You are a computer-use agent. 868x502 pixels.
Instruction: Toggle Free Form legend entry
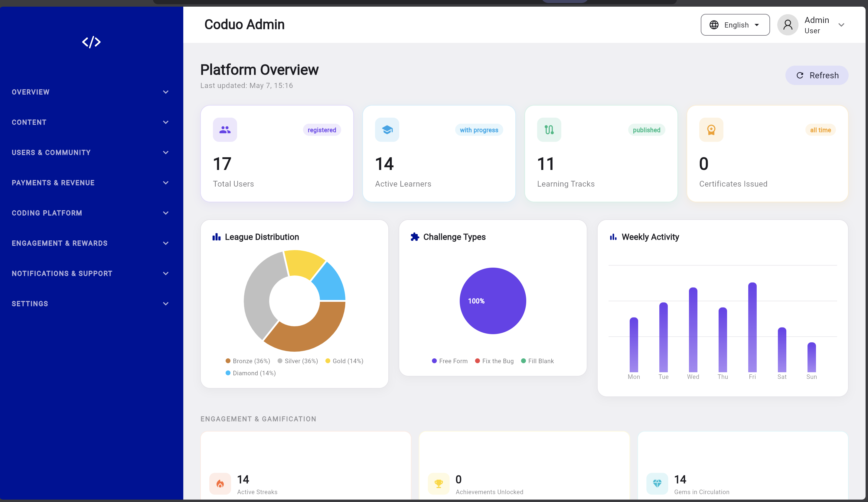(x=450, y=361)
